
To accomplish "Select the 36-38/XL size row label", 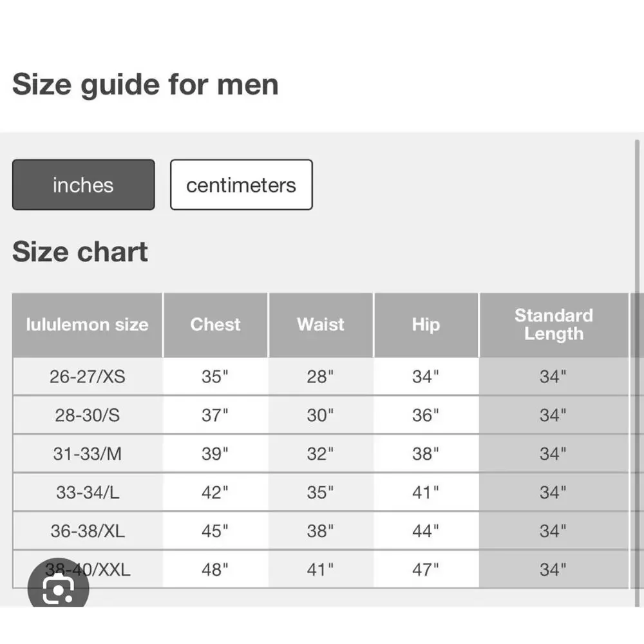I will coord(88,531).
